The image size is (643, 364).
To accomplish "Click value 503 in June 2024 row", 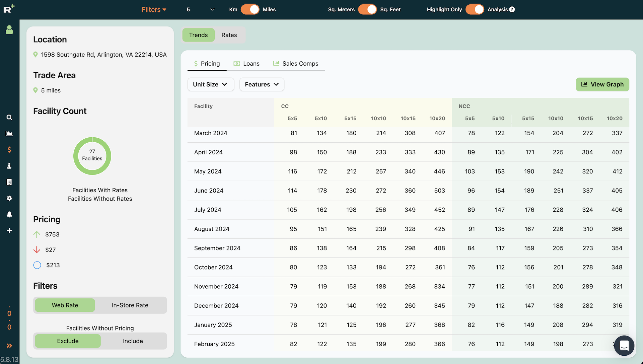I will tap(439, 191).
